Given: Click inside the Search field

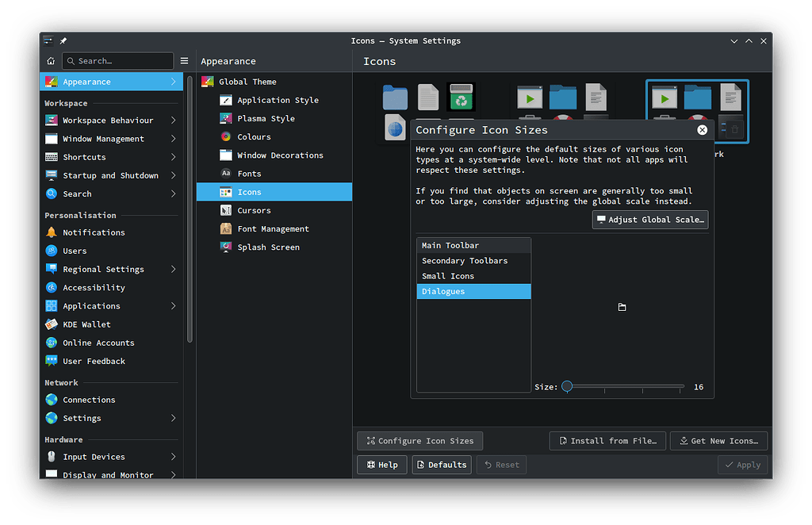Looking at the screenshot, I should pos(117,60).
